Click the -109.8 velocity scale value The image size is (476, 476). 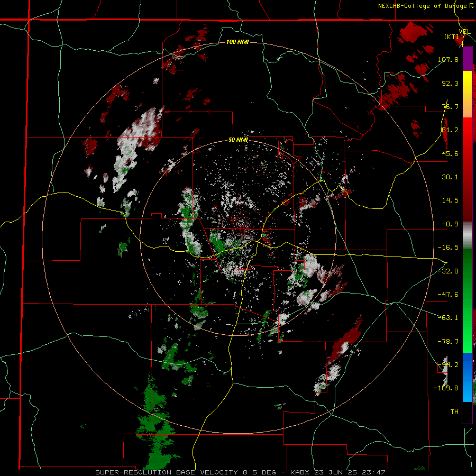[x=446, y=388]
